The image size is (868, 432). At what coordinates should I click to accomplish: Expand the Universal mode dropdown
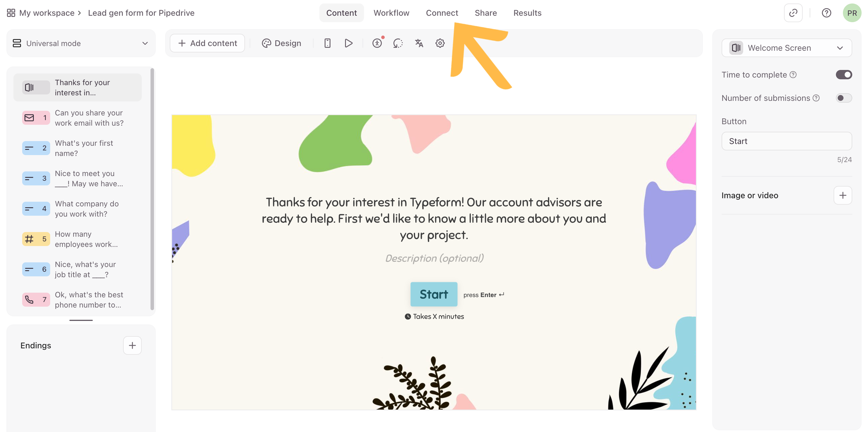(81, 43)
